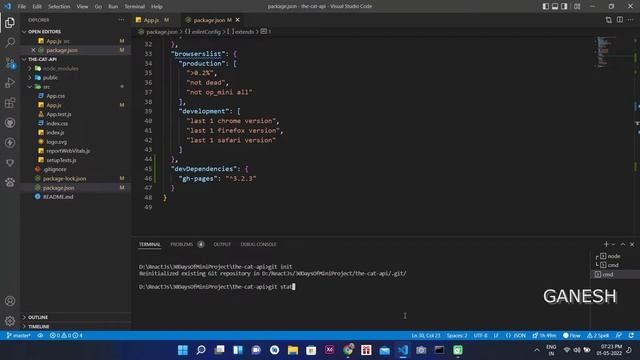Click the terminal command input line
The height and width of the screenshot is (360, 640).
[217, 287]
